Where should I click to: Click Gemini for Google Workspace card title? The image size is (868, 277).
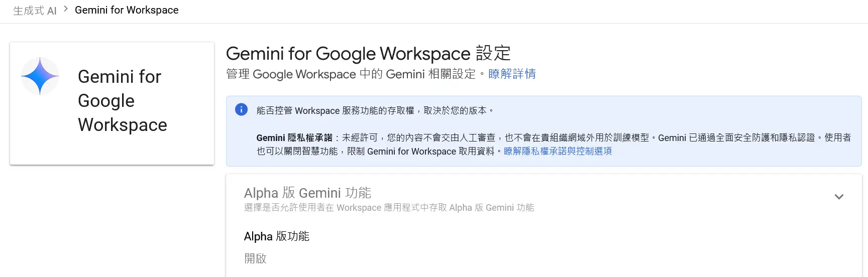[x=123, y=101]
